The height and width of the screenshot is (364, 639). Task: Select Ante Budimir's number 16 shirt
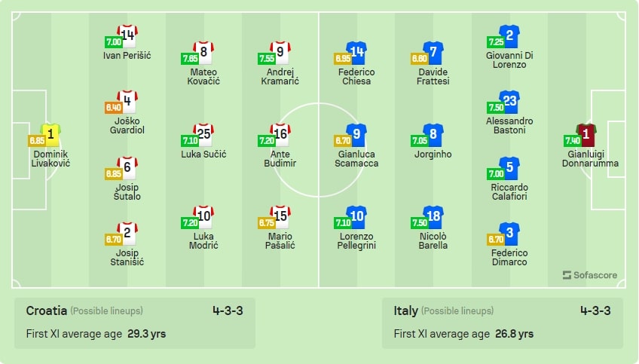[x=280, y=136]
